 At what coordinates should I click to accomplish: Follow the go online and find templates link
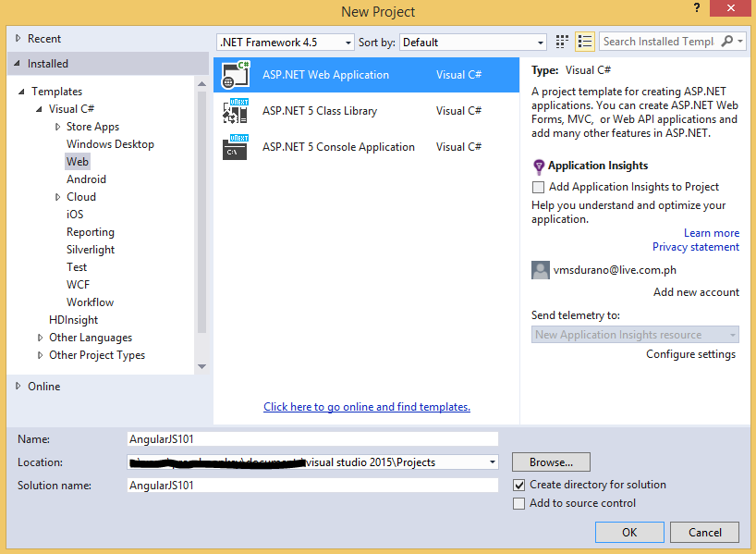coord(367,407)
